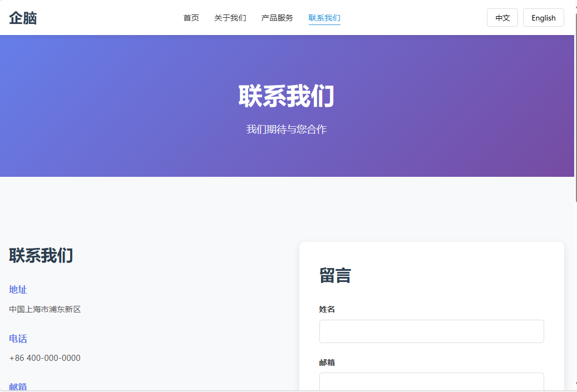
Task: Click the 企脑 logo in the header
Action: tap(23, 18)
